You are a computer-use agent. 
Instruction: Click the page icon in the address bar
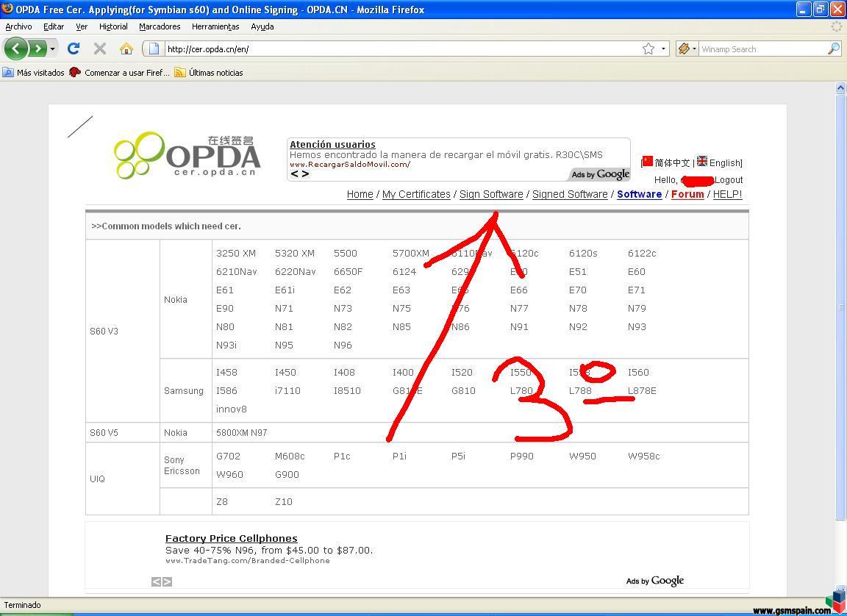coord(154,49)
